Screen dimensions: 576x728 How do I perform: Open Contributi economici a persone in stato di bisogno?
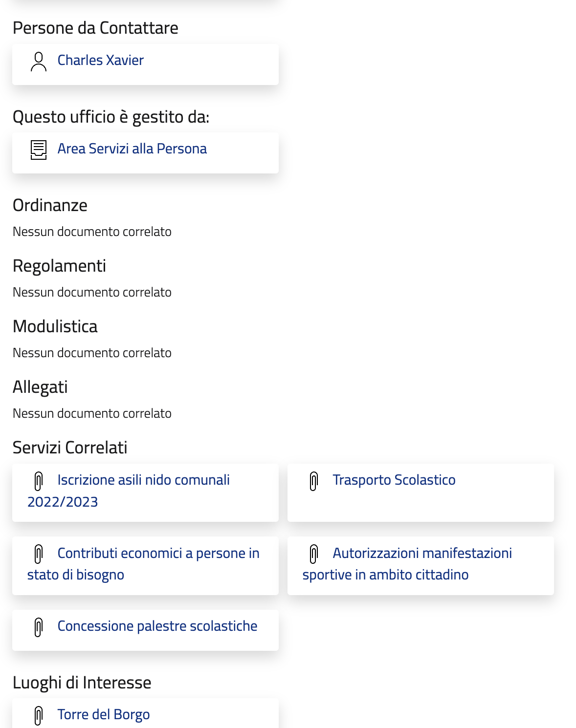point(158,554)
